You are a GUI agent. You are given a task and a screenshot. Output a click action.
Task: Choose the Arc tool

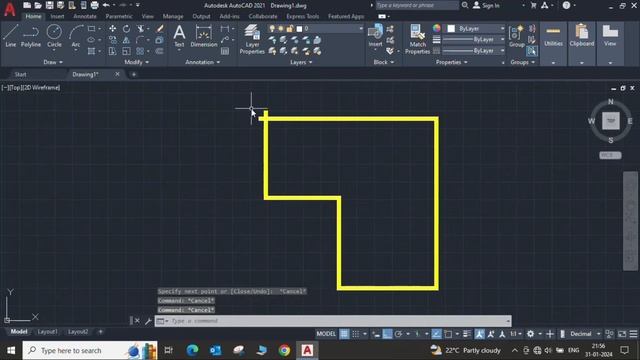(76, 36)
